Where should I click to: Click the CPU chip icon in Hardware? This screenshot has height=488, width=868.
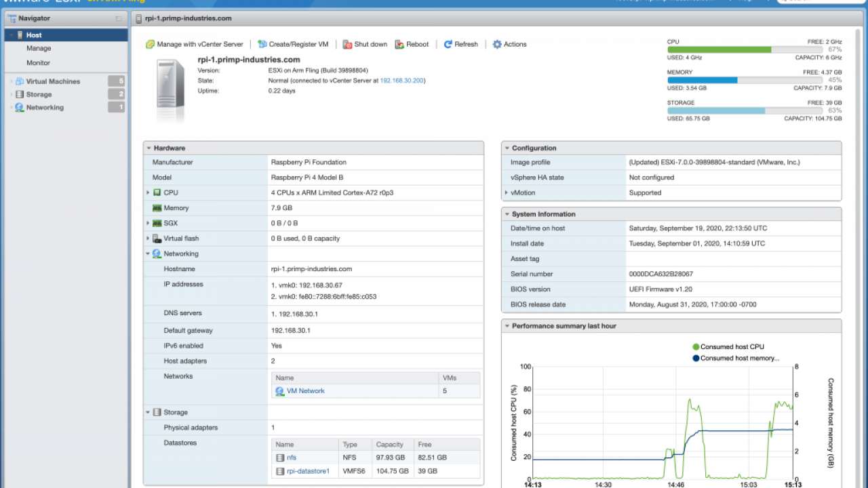click(x=157, y=192)
